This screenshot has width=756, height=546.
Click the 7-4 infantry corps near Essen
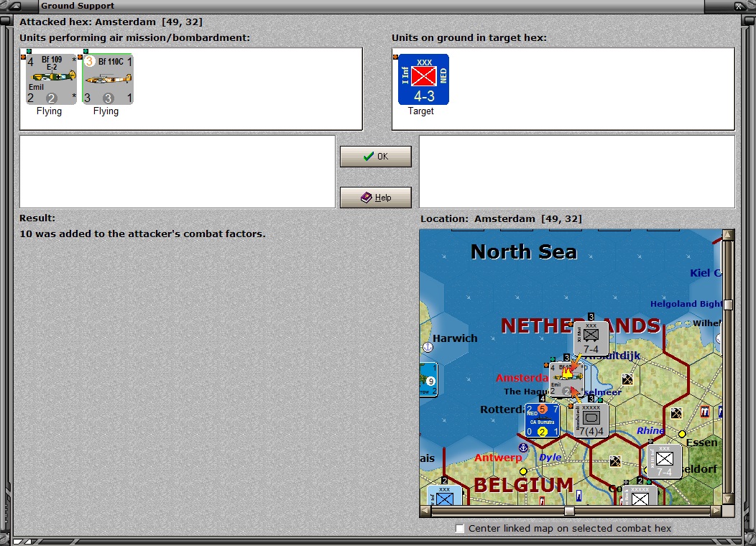[665, 461]
